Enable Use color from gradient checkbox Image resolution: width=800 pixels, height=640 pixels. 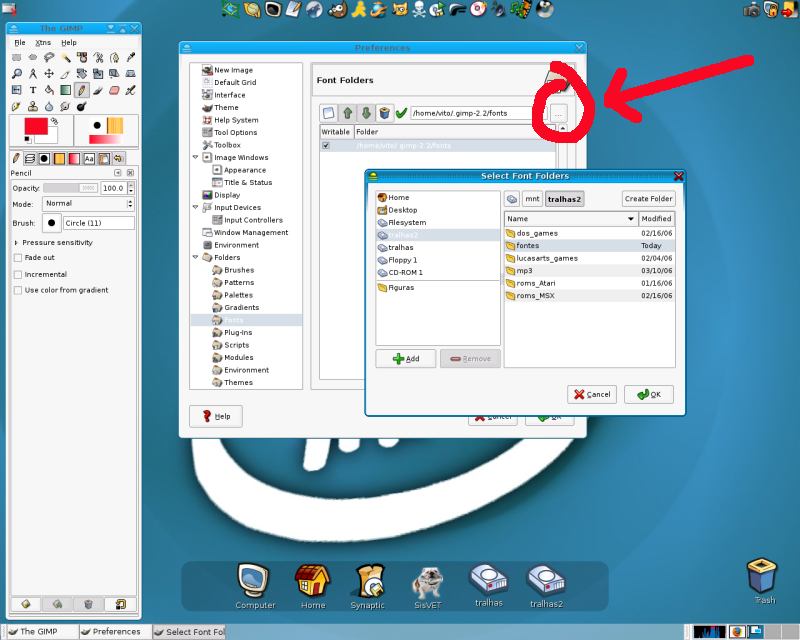coord(18,290)
